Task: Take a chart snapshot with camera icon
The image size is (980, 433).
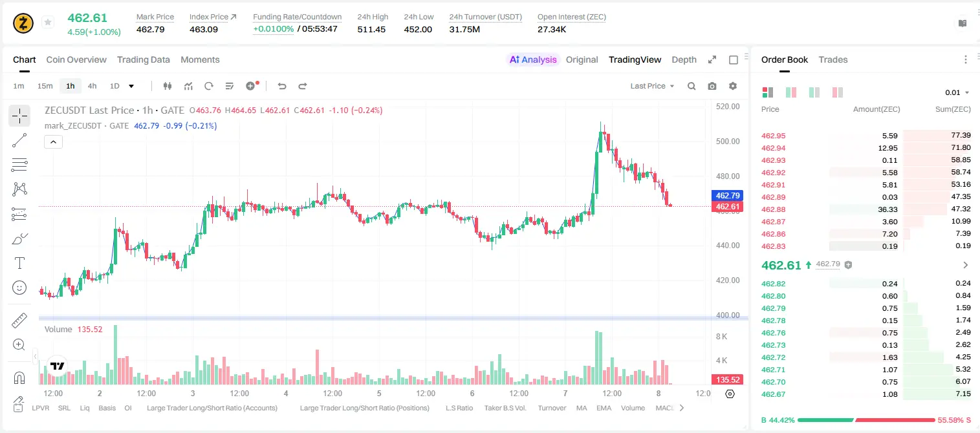Action: pyautogui.click(x=712, y=86)
